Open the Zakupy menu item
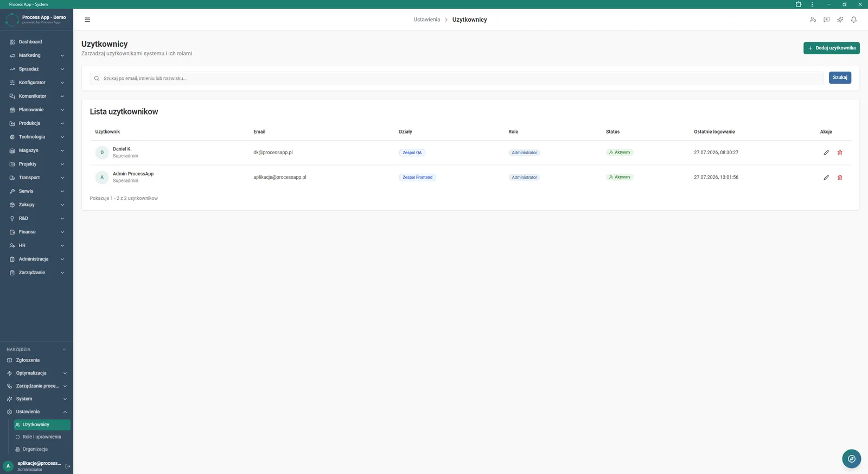This screenshot has height=474, width=868. point(36,205)
